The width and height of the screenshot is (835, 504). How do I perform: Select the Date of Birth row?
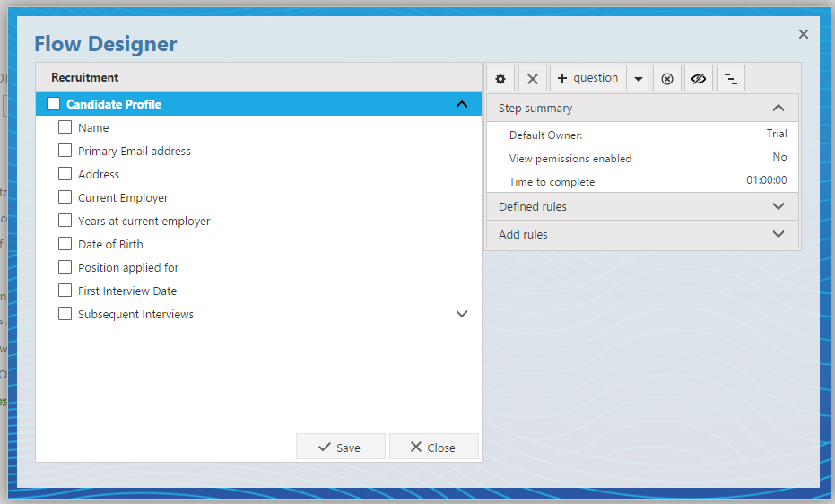(x=259, y=244)
